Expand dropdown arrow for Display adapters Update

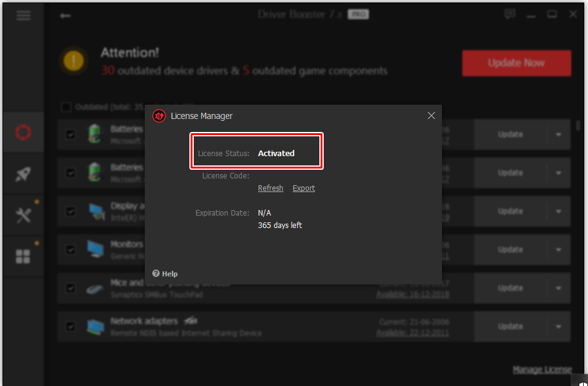coord(558,211)
